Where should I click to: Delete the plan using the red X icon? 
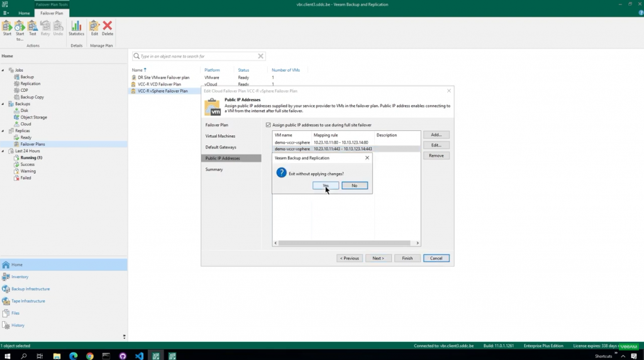click(108, 28)
